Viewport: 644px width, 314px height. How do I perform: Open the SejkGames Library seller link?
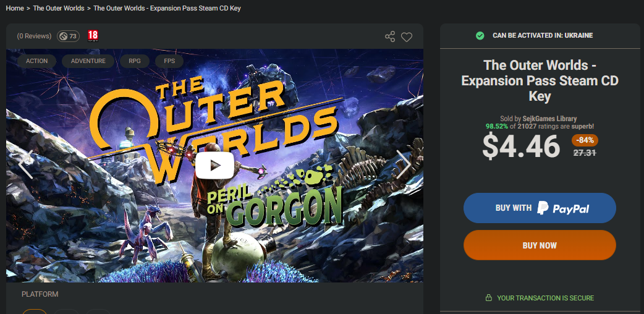click(549, 119)
